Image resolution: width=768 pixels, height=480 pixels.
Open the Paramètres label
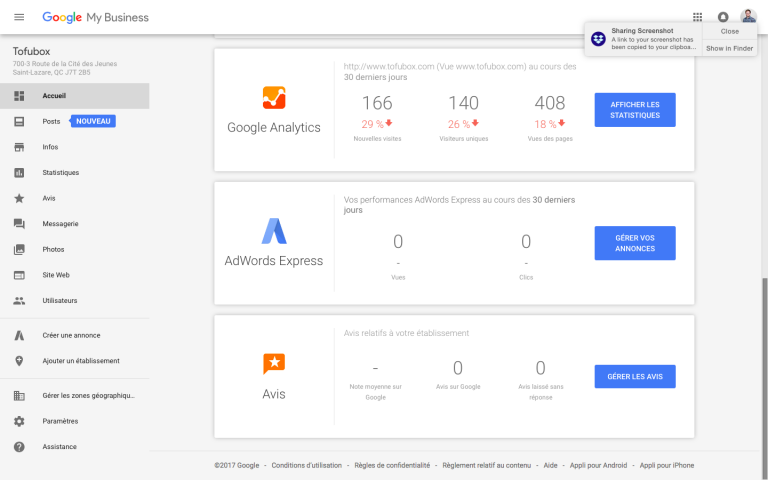60,421
